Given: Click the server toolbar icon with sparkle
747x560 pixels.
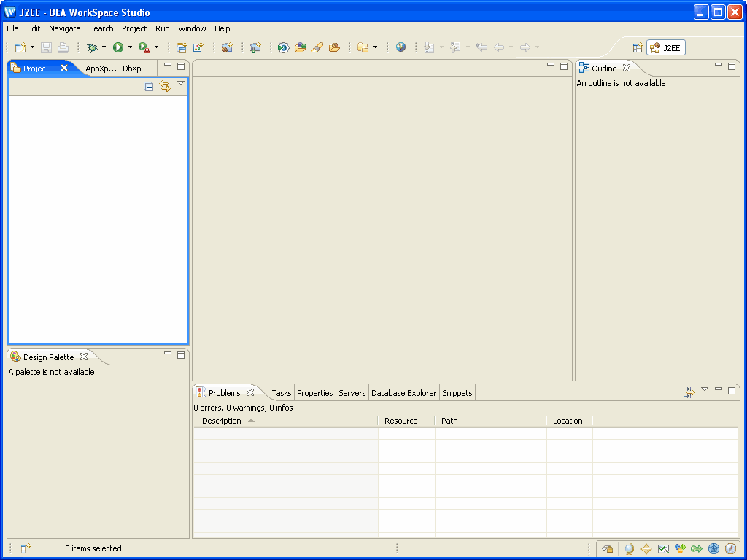Looking at the screenshot, I should (x=255, y=47).
